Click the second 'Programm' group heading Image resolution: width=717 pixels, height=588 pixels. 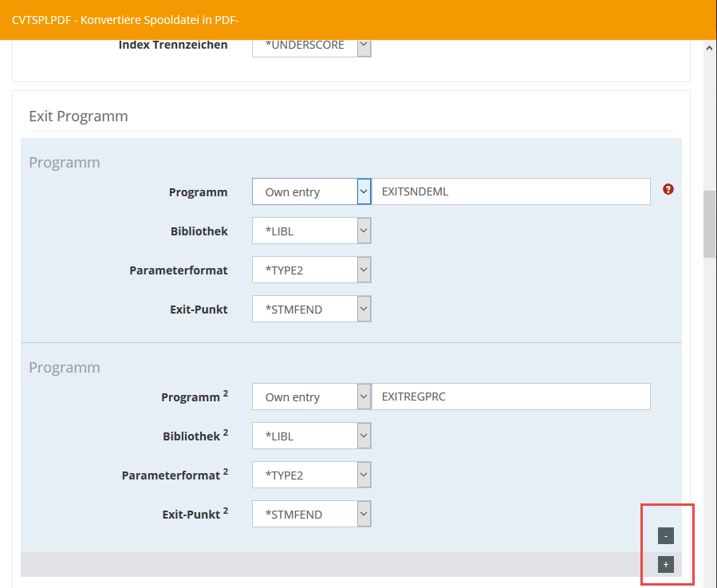(65, 368)
